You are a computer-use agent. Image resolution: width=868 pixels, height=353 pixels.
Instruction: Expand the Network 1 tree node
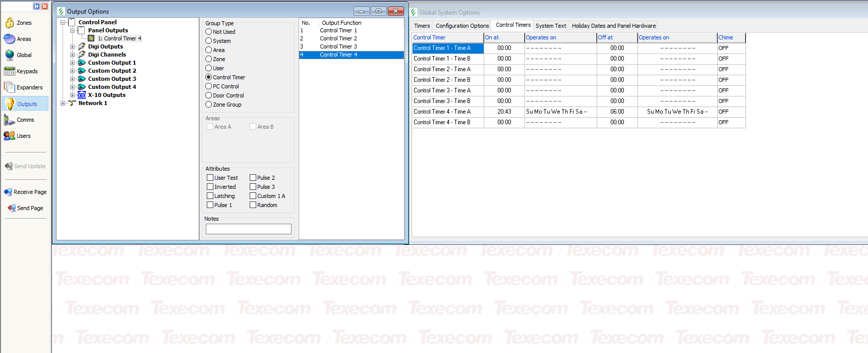(63, 103)
